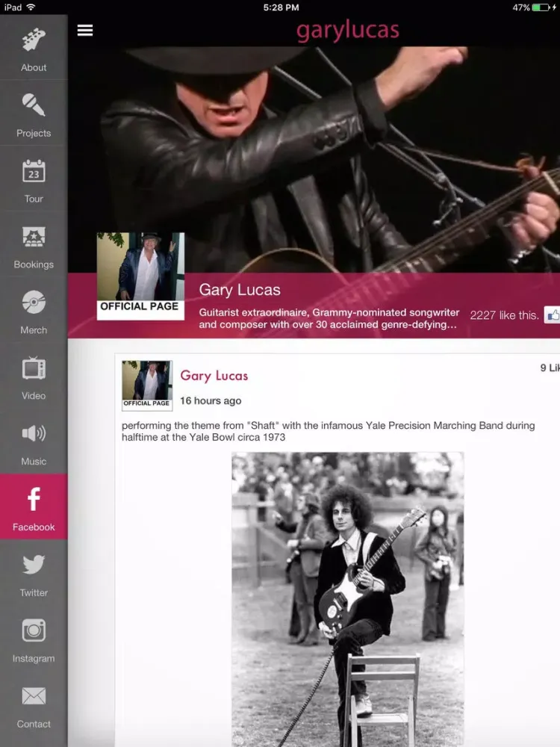560x747 pixels.
Task: Click '16 hours ago' post timestamp
Action: click(211, 400)
